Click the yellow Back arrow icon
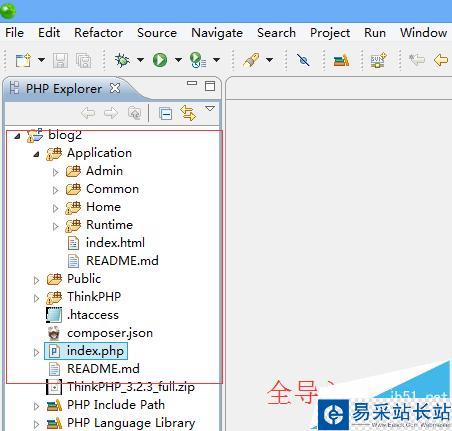 (441, 60)
